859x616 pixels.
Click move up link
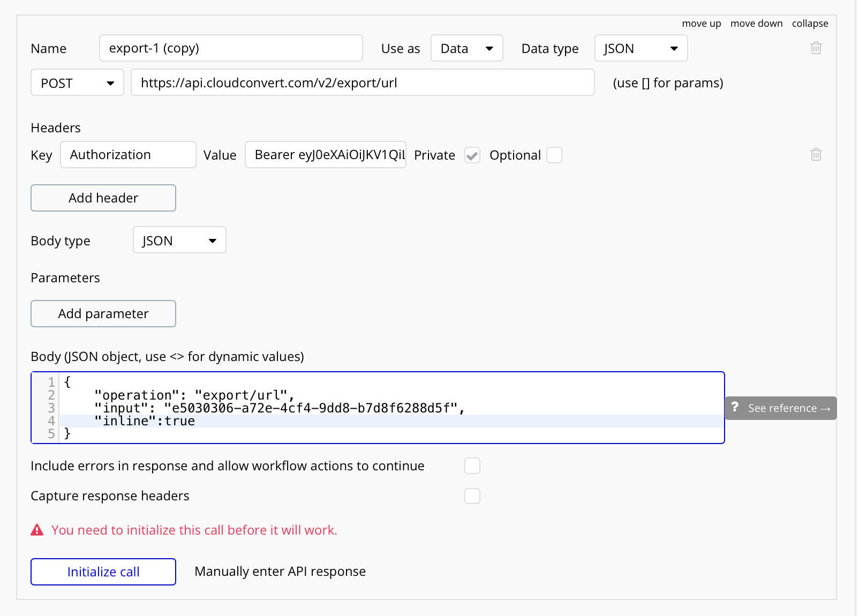tap(701, 24)
